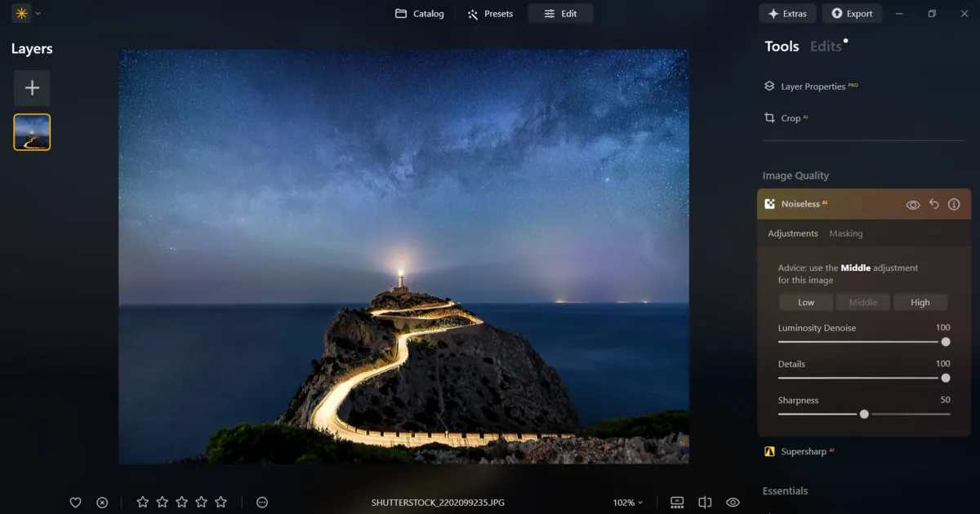Select the lighthouse layer thumbnail

31,131
